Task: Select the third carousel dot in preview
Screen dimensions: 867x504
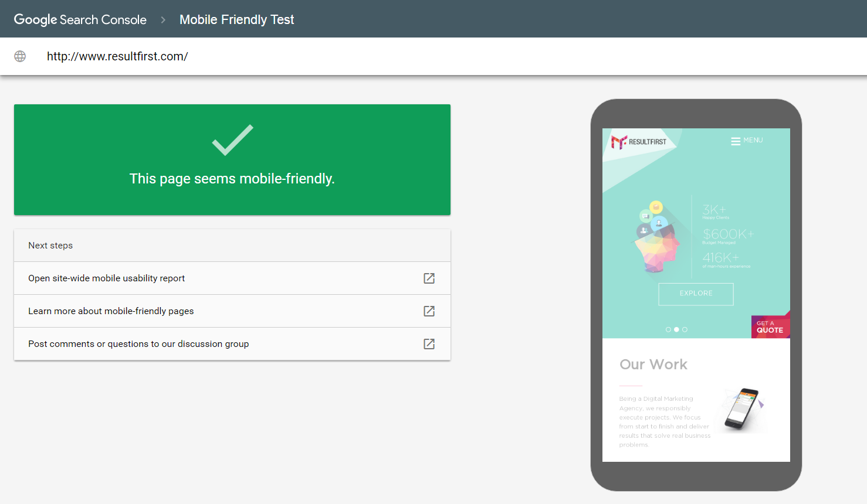Action: [x=685, y=329]
